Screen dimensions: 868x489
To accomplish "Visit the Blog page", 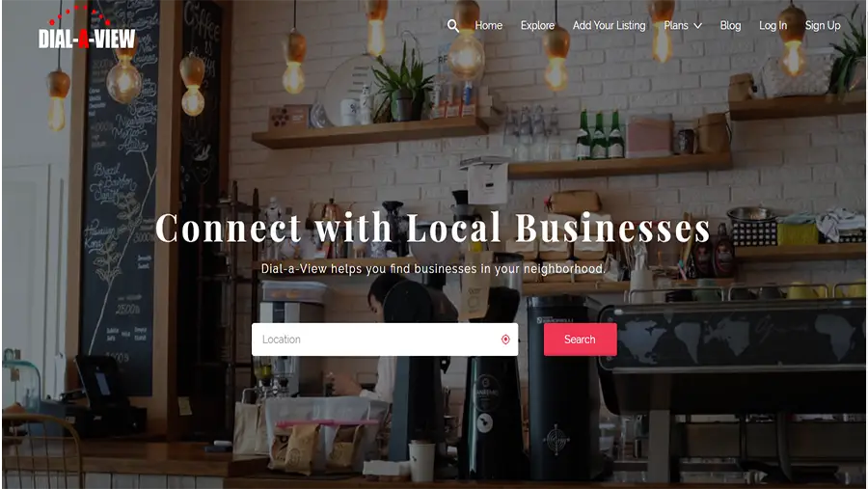I will click(730, 25).
